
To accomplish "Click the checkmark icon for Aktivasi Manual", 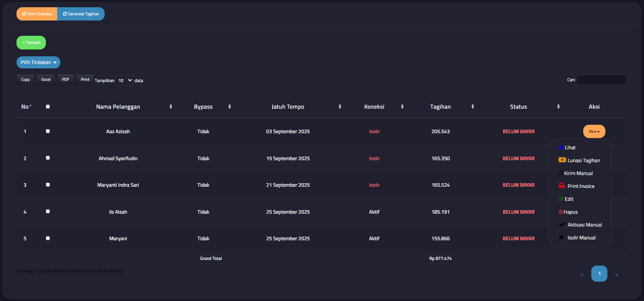I will click(561, 225).
